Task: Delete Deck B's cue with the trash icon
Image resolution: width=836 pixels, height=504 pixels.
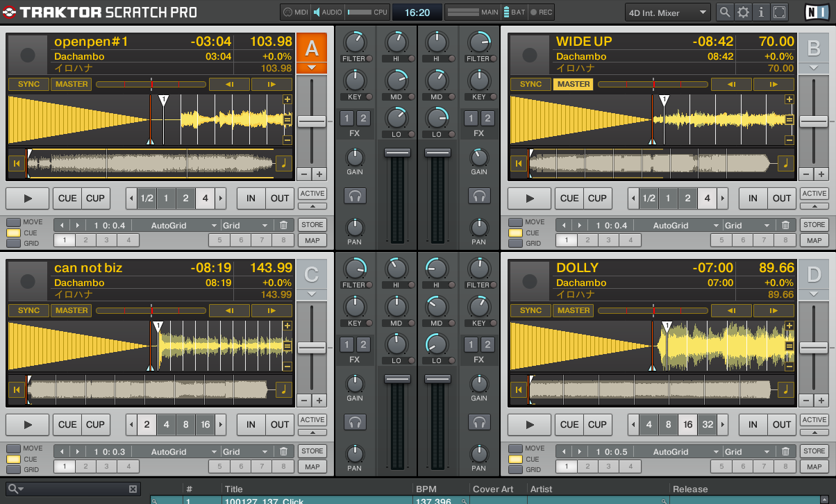Action: click(785, 225)
